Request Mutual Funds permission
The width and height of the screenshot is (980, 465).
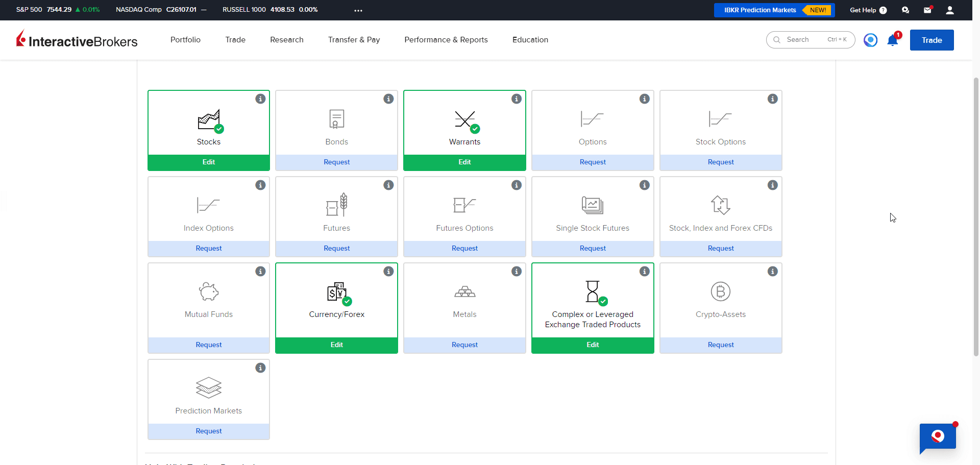[x=209, y=345]
